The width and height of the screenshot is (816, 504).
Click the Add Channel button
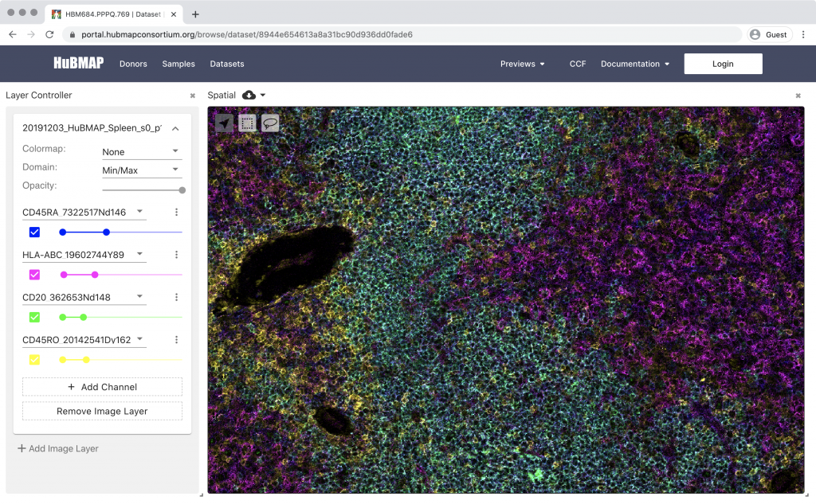pyautogui.click(x=102, y=388)
